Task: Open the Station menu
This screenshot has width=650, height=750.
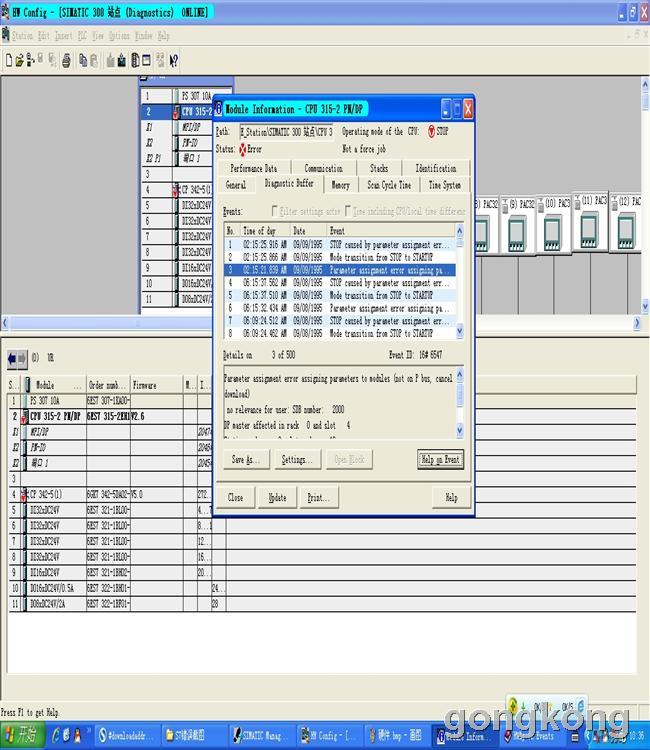Action: coord(22,35)
